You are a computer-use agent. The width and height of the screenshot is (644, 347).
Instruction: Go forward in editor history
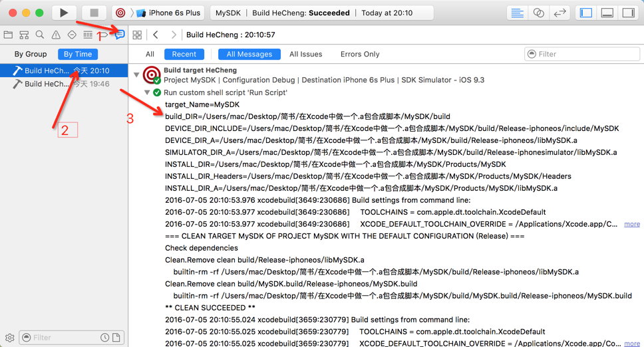coord(174,35)
